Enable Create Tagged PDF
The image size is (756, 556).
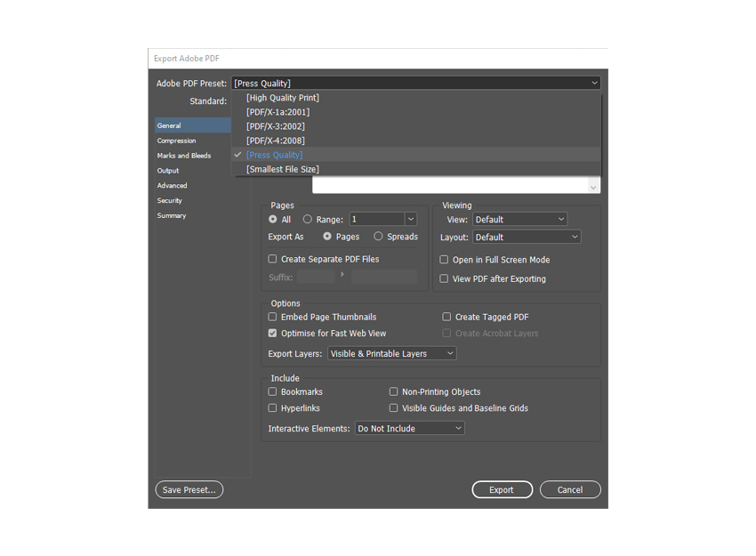point(447,317)
